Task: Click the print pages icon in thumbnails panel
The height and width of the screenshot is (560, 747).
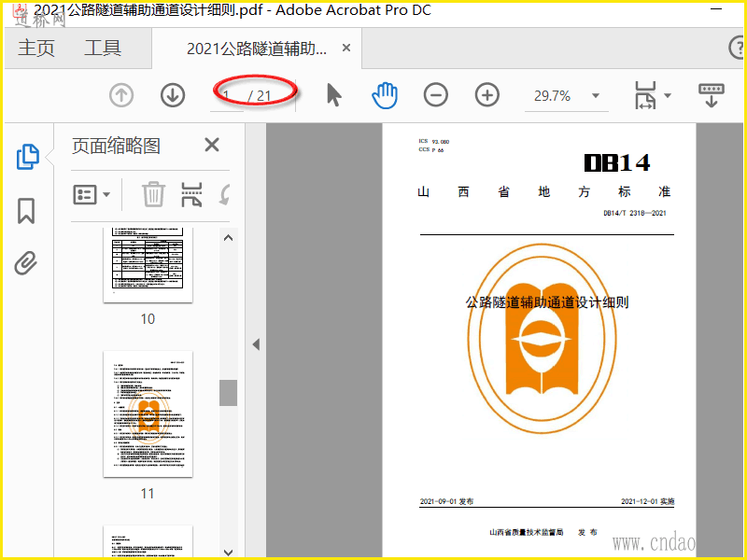Action: click(x=191, y=194)
